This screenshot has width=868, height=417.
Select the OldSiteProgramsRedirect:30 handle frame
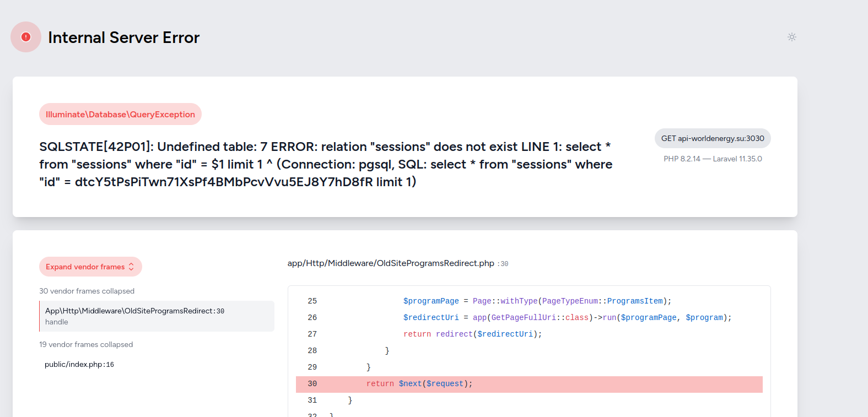click(157, 316)
